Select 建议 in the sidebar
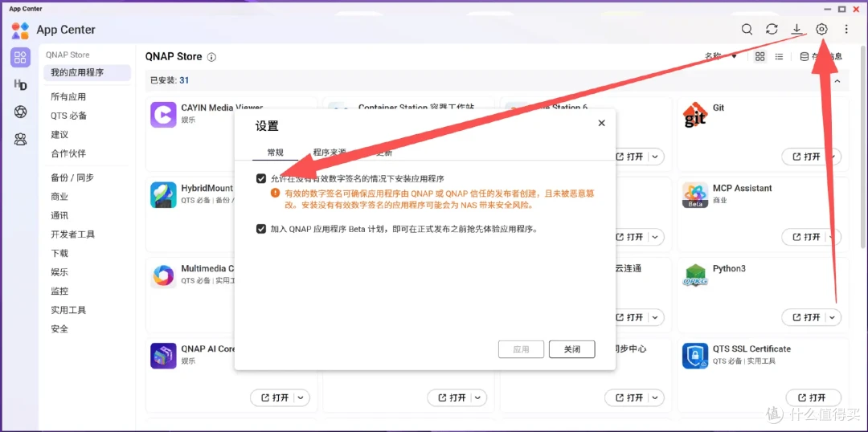This screenshot has width=868, height=432. point(59,134)
